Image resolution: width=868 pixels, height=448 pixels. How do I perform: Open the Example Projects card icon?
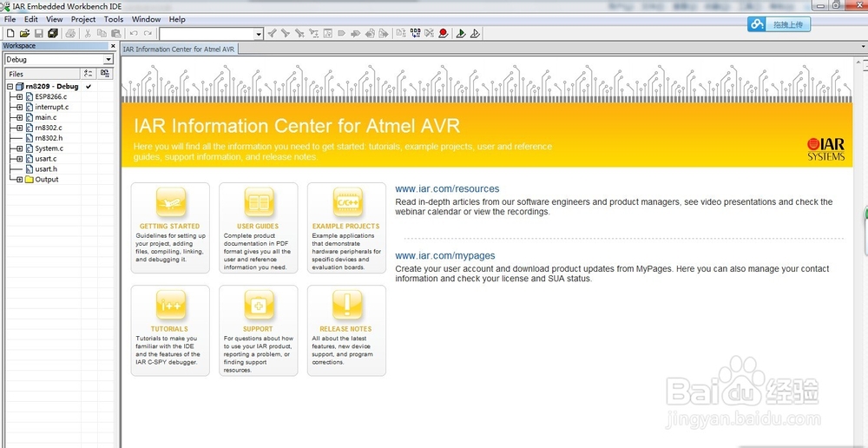click(347, 202)
